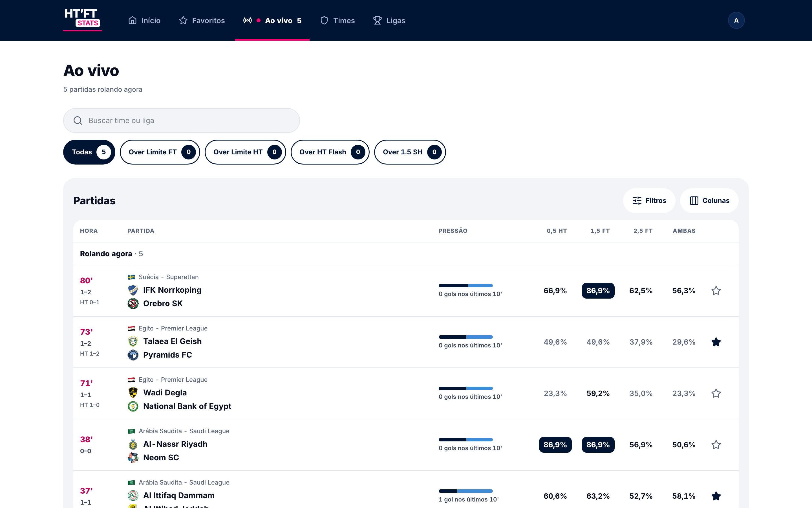The image size is (812, 508).
Task: Open the Favoritos tab
Action: click(x=202, y=21)
